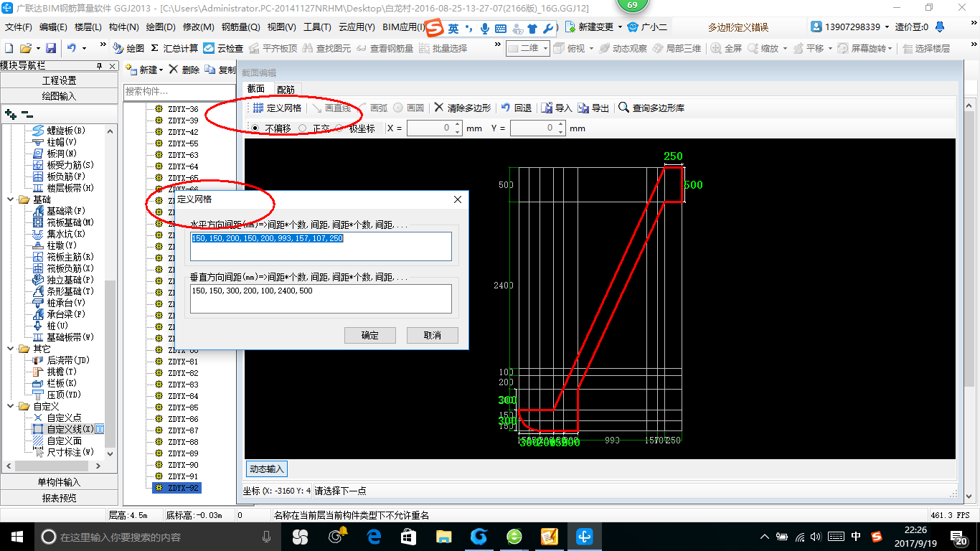Open 广小二 assistant

tap(646, 27)
